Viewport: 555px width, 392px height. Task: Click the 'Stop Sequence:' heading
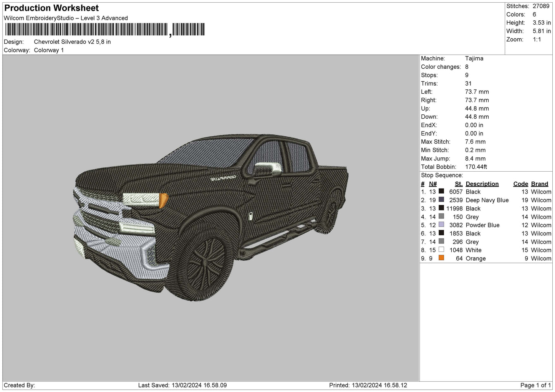point(442,175)
